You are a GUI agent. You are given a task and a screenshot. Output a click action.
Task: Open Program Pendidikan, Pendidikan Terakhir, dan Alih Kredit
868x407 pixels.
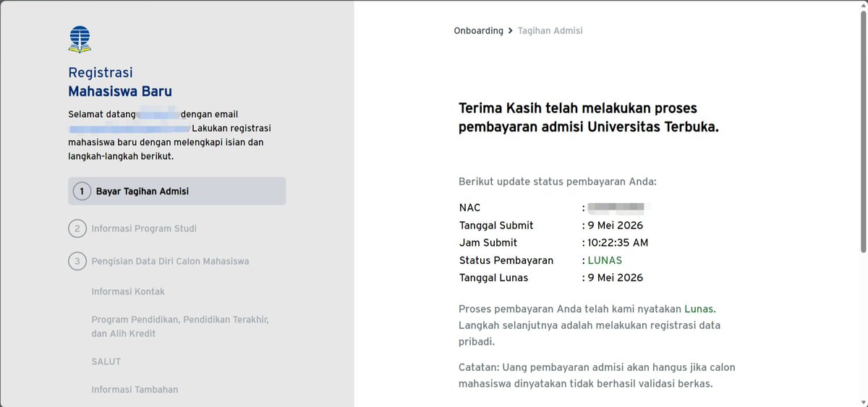(x=180, y=327)
